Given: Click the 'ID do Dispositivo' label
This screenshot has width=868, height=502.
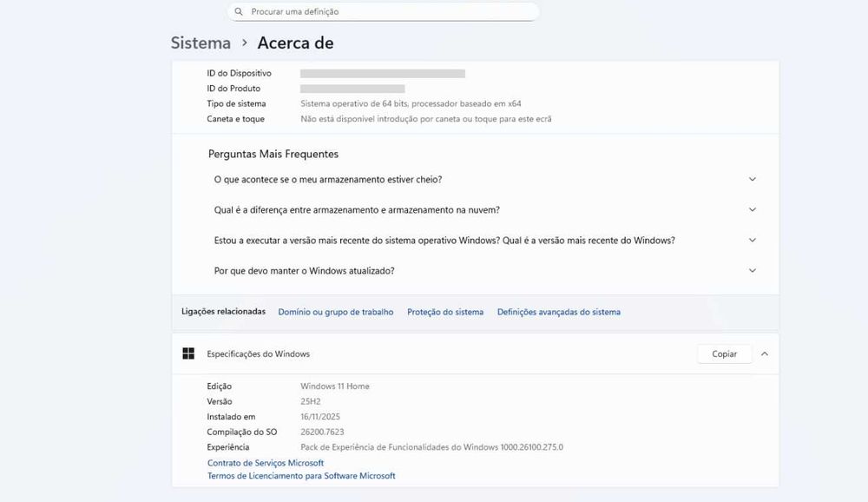Looking at the screenshot, I should 240,73.
